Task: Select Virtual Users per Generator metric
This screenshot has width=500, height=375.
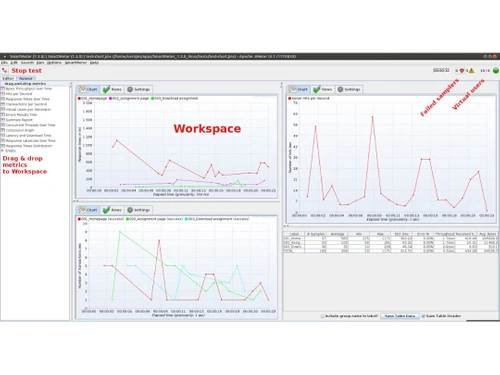Action: pyautogui.click(x=26, y=109)
